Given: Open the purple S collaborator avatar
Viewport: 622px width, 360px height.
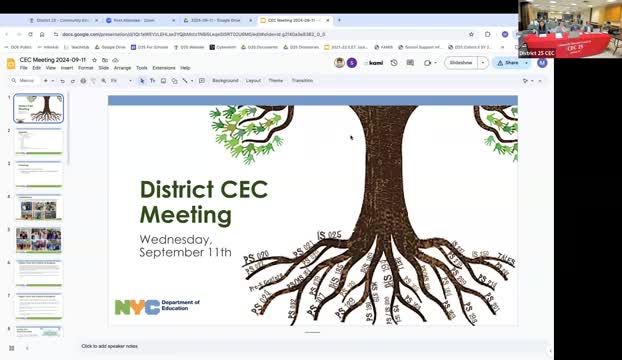Looking at the screenshot, I should [351, 63].
